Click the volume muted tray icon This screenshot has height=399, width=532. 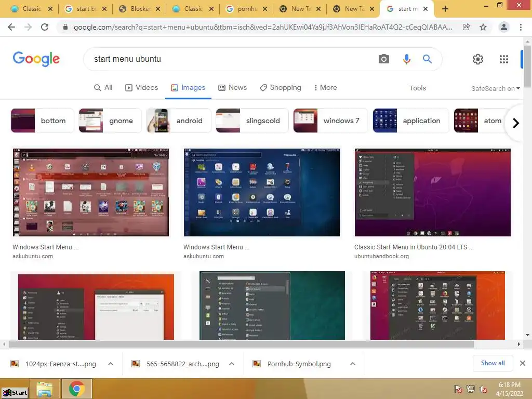click(483, 389)
